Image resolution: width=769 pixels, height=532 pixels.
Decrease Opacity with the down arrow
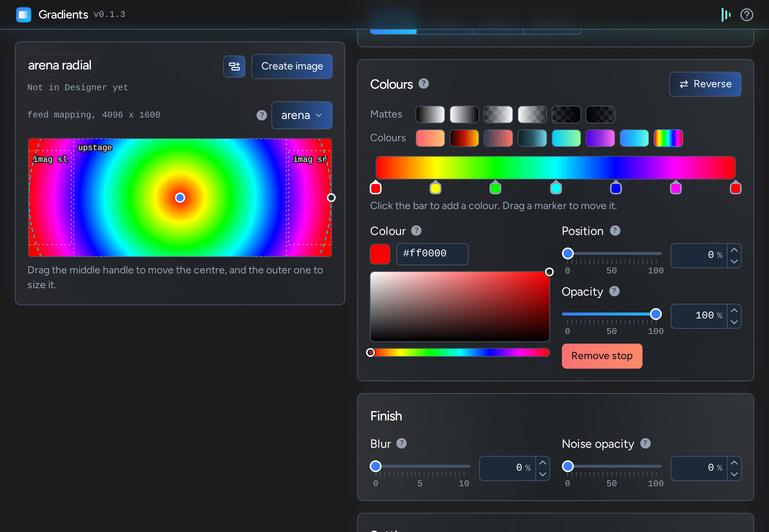pyautogui.click(x=734, y=322)
